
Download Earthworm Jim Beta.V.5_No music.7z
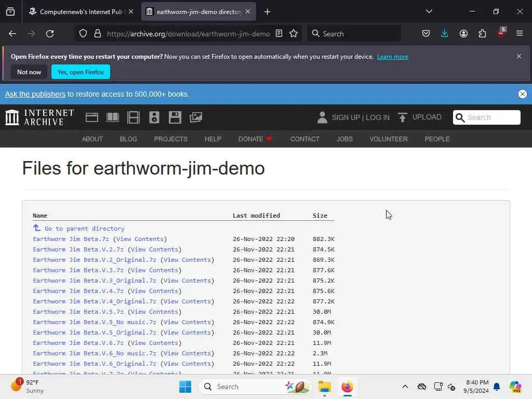95,322
